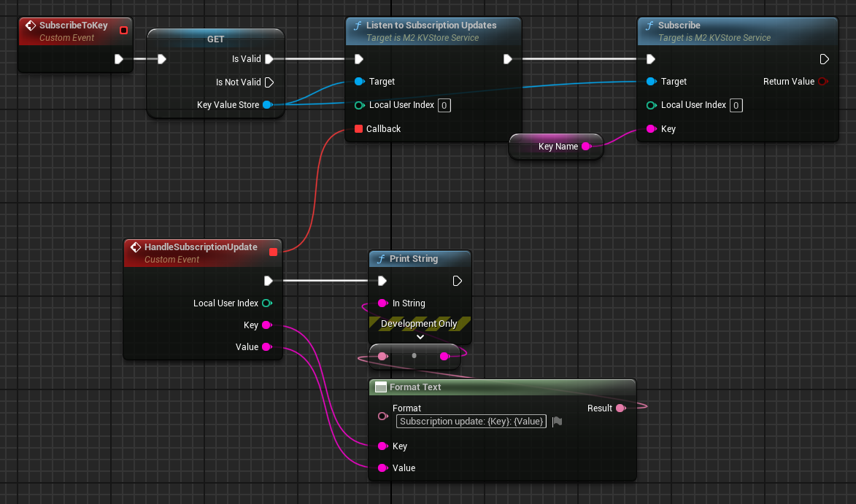This screenshot has height=504, width=856.
Task: Click the Callback pin on Listen node
Action: [x=358, y=129]
